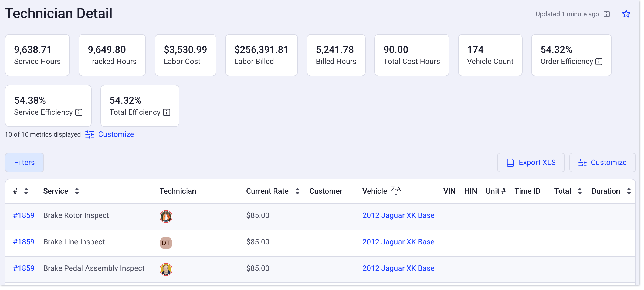This screenshot has height=290, width=644.
Task: Click the Brake Rotor Inspect service name
Action: pyautogui.click(x=76, y=215)
